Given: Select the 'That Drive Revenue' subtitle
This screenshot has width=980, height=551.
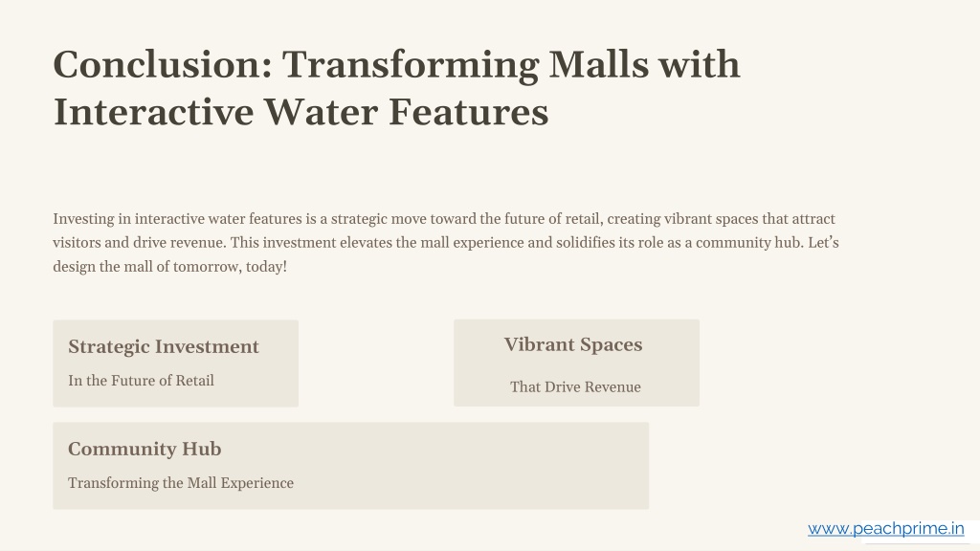Looking at the screenshot, I should pyautogui.click(x=575, y=386).
